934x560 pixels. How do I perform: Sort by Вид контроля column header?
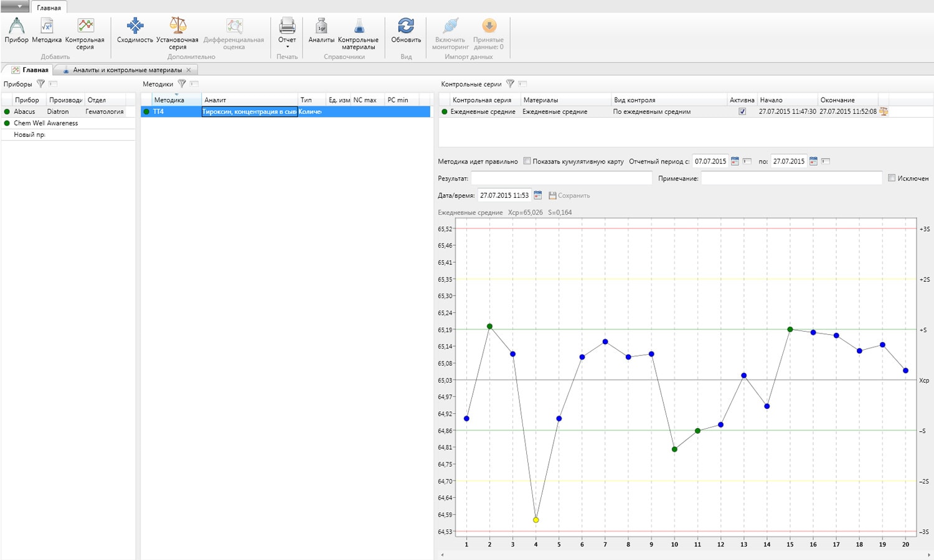(669, 100)
